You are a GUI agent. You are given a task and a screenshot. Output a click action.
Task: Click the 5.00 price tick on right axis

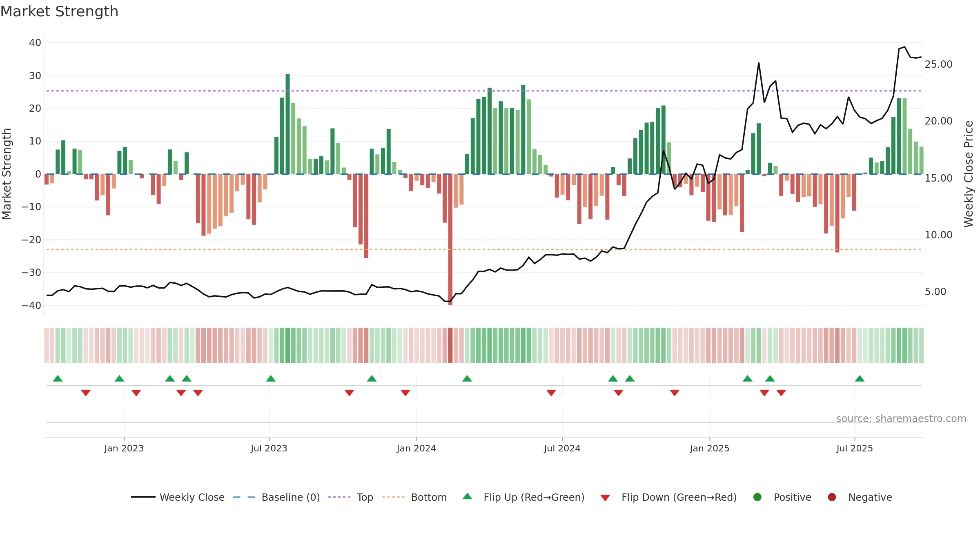(x=935, y=292)
